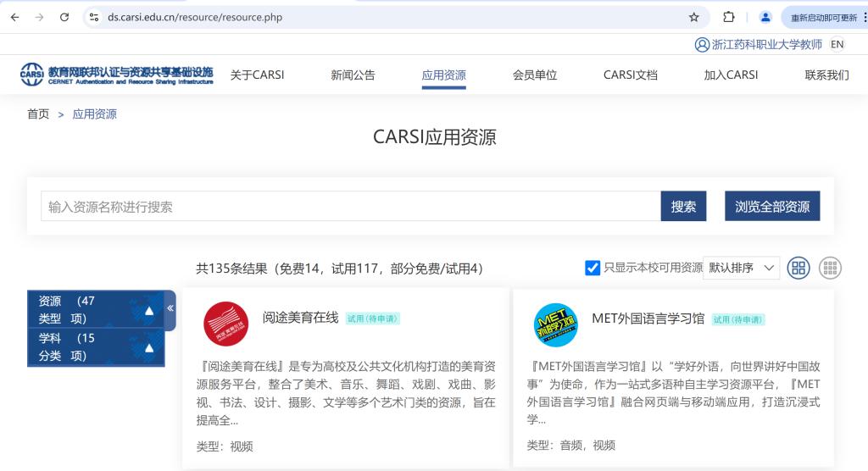
Task: Open the 关于CARSI menu
Action: (257, 75)
